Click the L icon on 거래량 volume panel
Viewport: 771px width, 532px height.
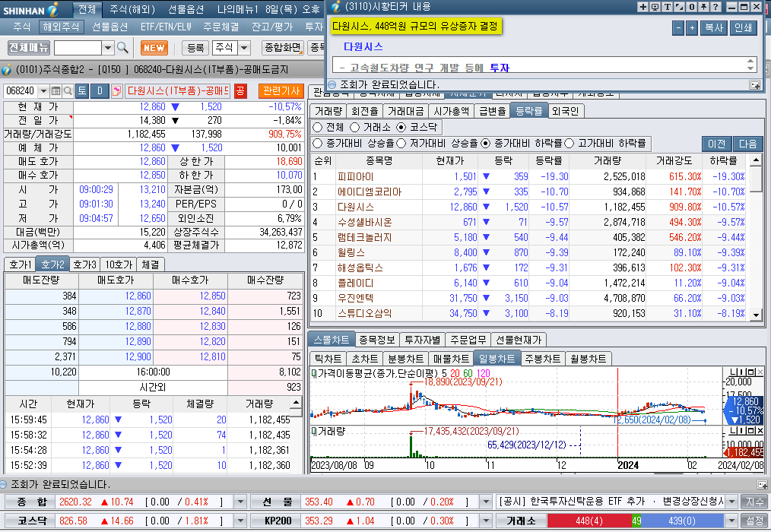click(x=734, y=431)
